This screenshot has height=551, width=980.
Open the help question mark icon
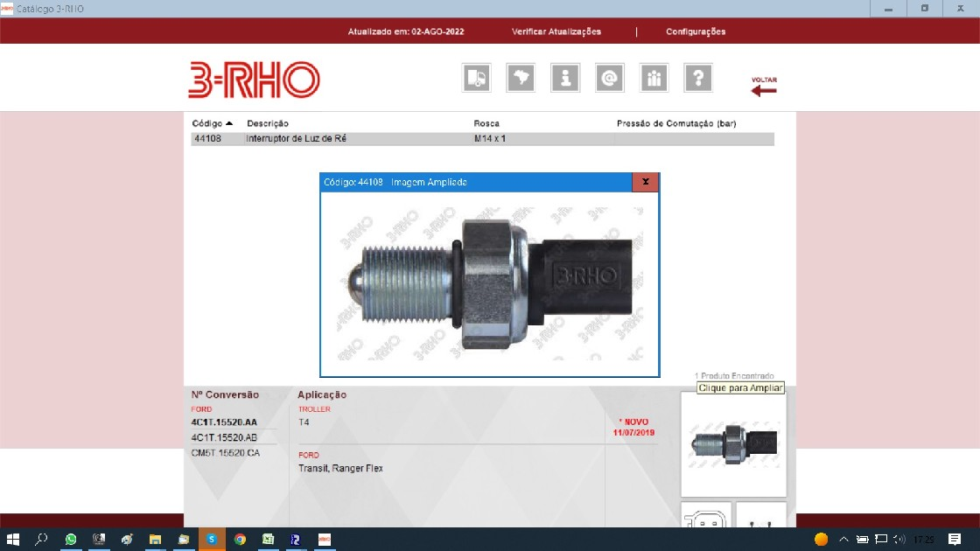[697, 78]
